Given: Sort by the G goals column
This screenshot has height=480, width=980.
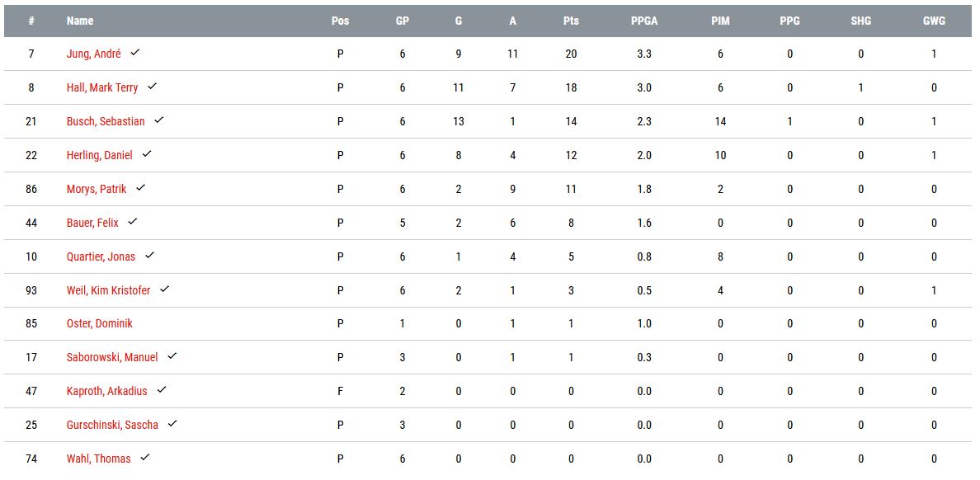Looking at the screenshot, I should pyautogui.click(x=459, y=21).
